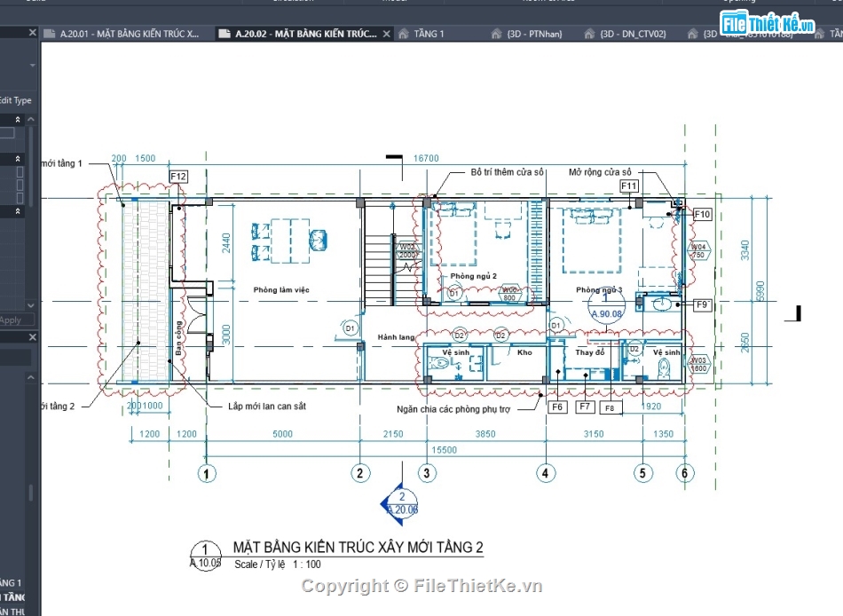Image resolution: width=843 pixels, height=616 pixels.
Task: Collapse the top group using its double-chevron arrows
Action: (x=18, y=119)
